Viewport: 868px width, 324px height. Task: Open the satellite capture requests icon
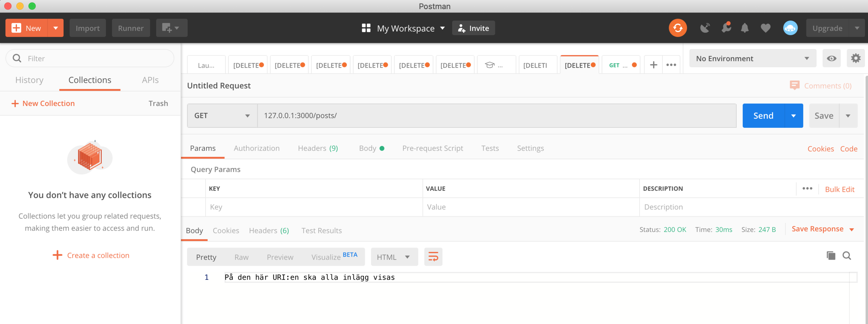click(x=705, y=28)
